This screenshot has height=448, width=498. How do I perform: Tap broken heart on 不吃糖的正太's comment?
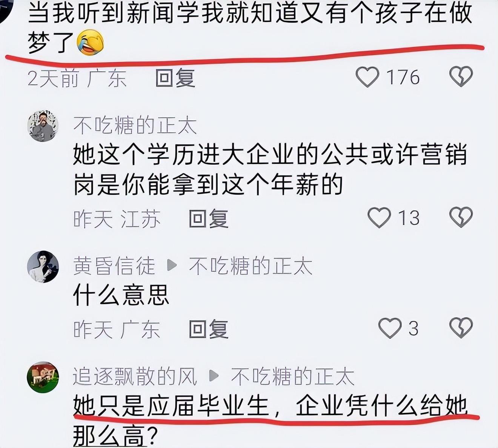pos(461,217)
